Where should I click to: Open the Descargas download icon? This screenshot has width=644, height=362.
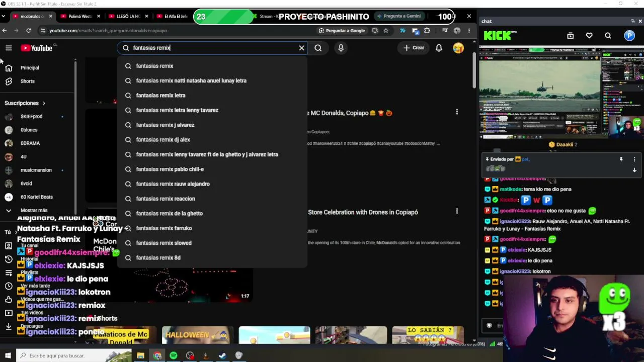[x=9, y=326]
